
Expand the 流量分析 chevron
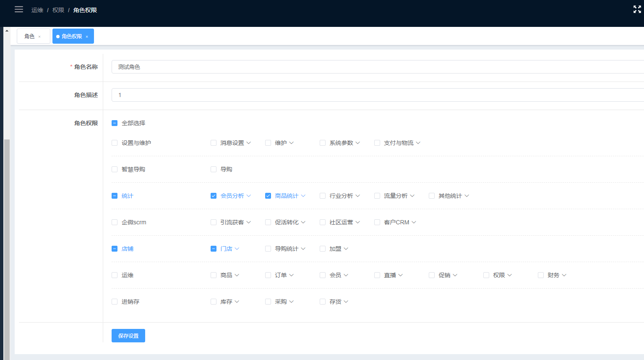[412, 196]
